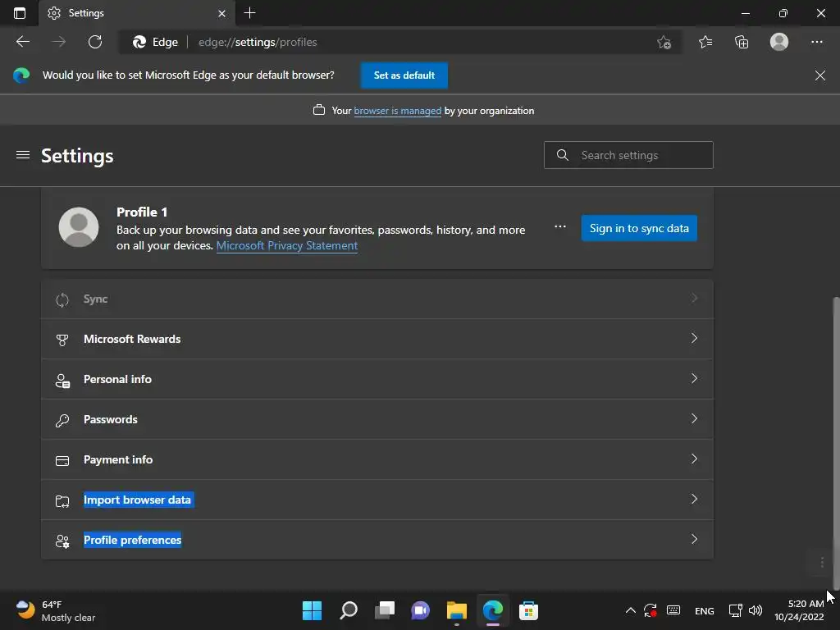The height and width of the screenshot is (630, 840).
Task: Click the Payment info card icon
Action: [62, 461]
